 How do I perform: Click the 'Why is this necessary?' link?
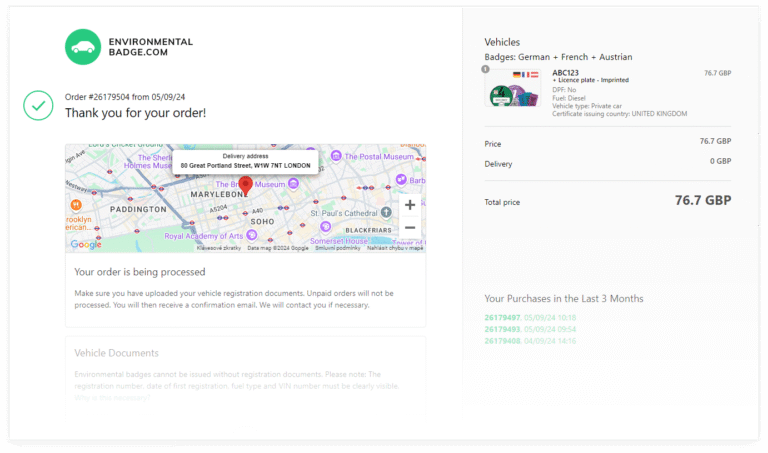[112, 398]
